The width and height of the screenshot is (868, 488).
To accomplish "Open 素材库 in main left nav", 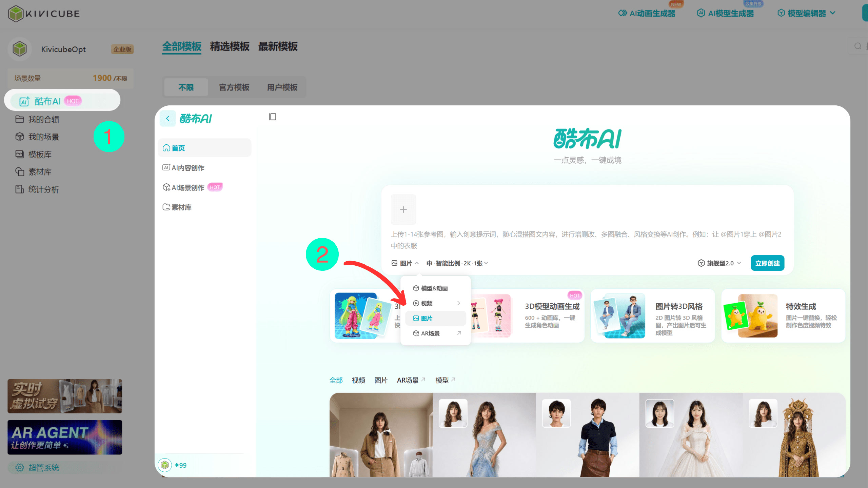I will coord(34,172).
